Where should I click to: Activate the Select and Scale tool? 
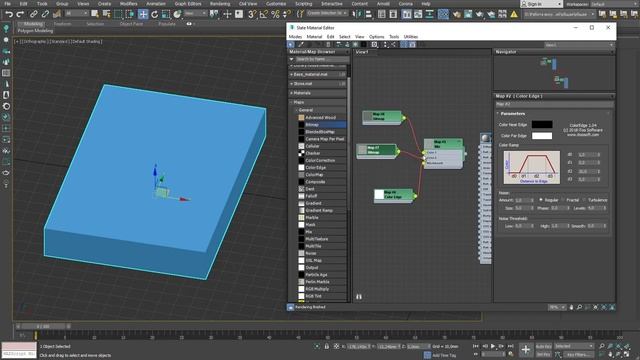[x=166, y=14]
